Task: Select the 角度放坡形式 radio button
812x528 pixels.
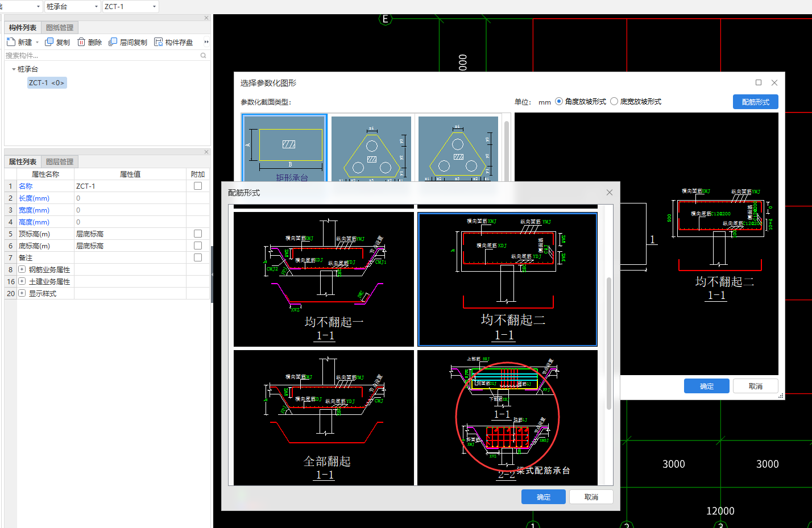Action: coord(559,101)
